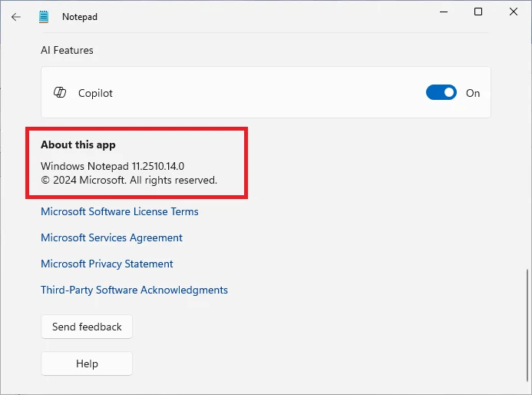Click the 'Notepad' title text
Screen dimensions: 532x395
coord(80,17)
